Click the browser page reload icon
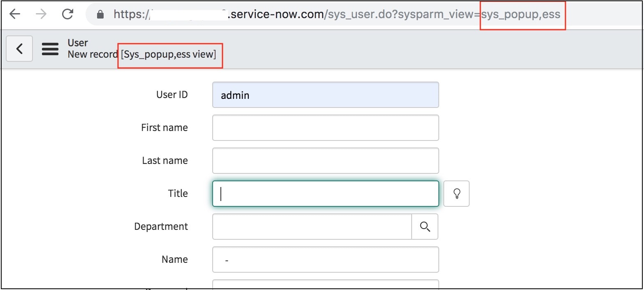 (67, 14)
